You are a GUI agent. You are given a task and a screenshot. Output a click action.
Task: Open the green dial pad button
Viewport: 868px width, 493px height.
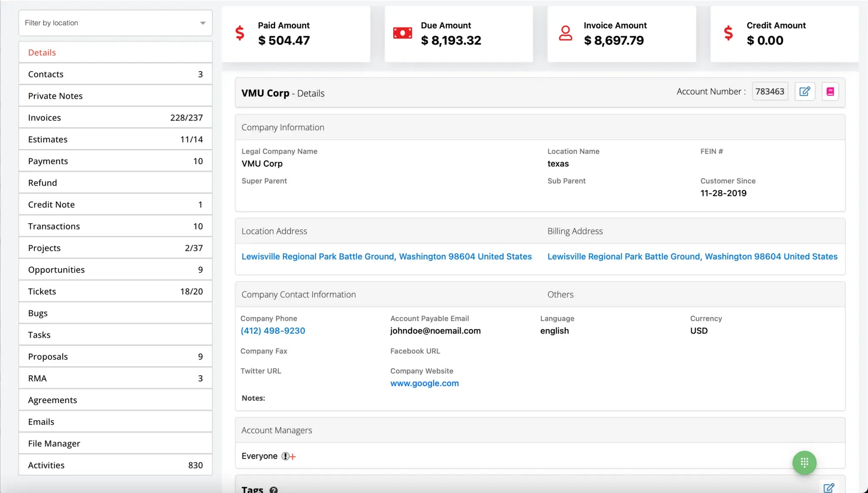point(804,463)
